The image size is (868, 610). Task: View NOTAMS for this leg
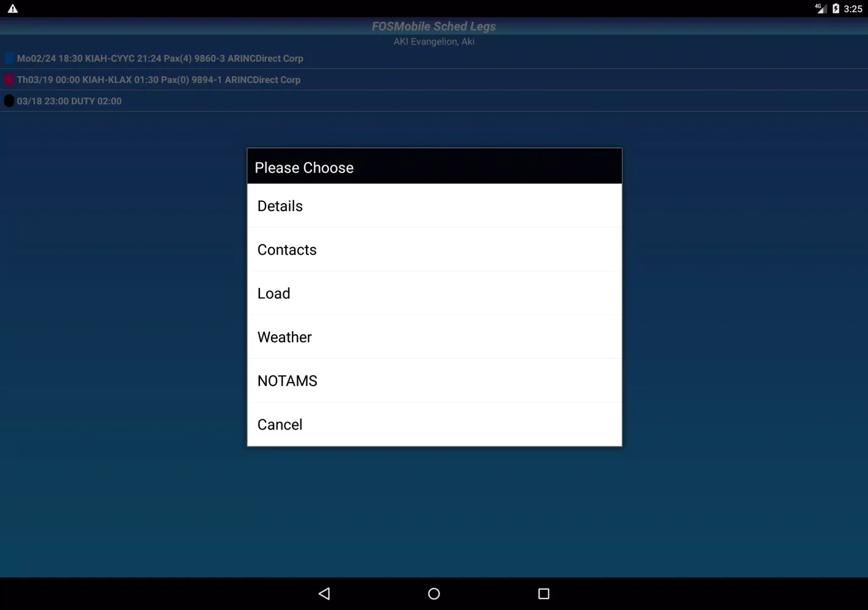(x=287, y=380)
